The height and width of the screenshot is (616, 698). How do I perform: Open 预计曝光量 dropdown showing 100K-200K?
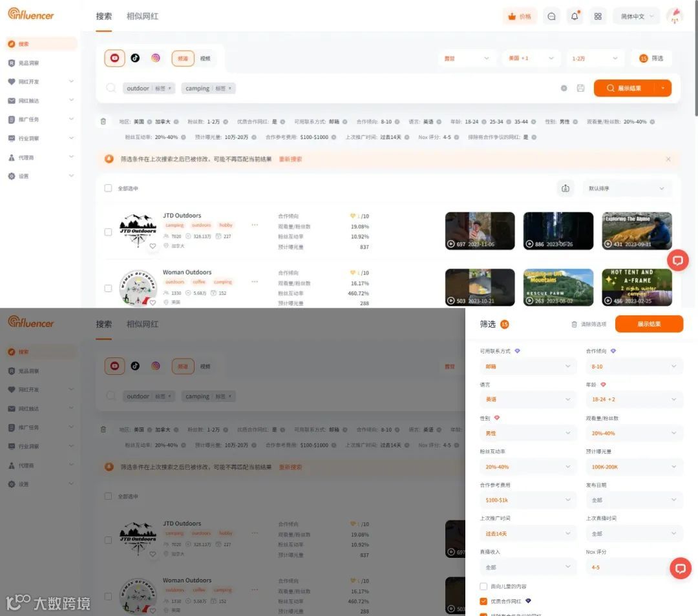634,467
